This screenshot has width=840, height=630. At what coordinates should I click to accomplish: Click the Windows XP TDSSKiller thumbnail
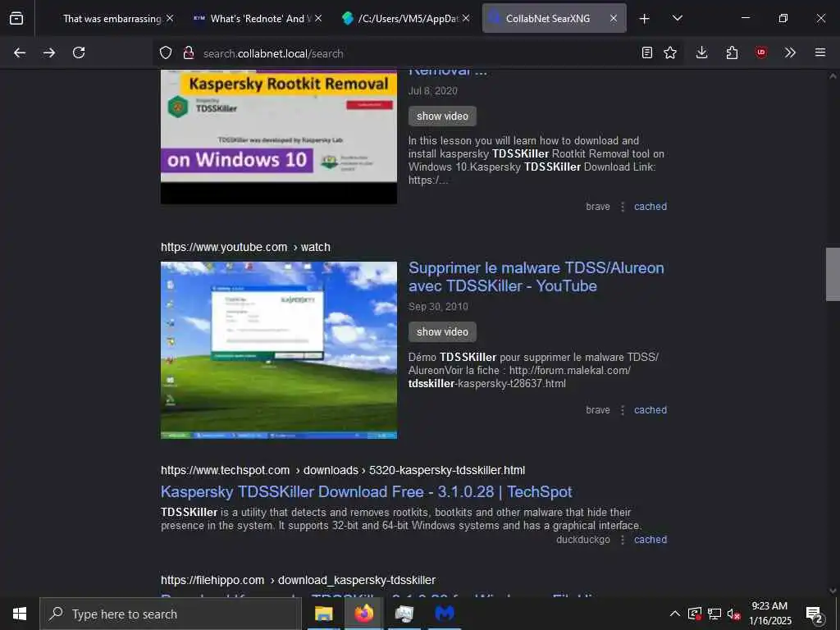point(279,350)
